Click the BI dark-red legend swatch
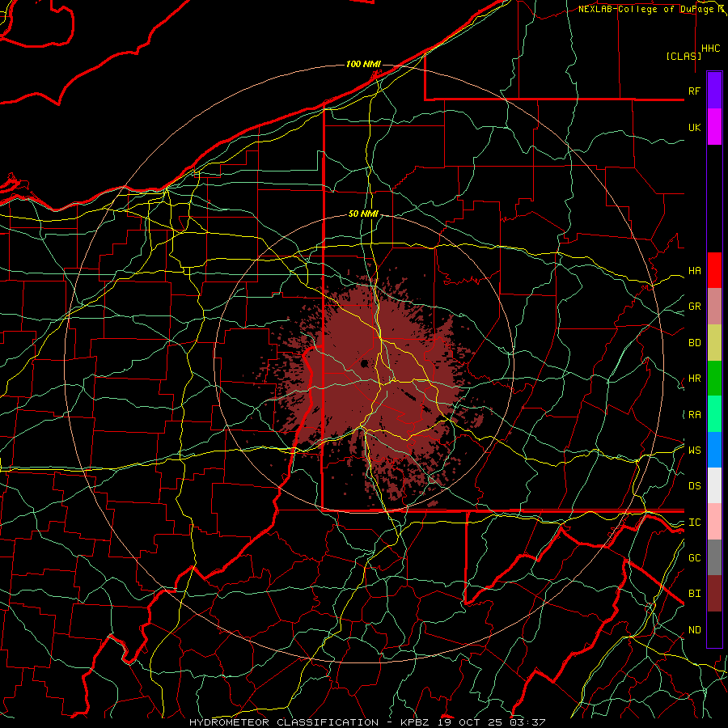The width and height of the screenshot is (728, 728). click(x=714, y=594)
